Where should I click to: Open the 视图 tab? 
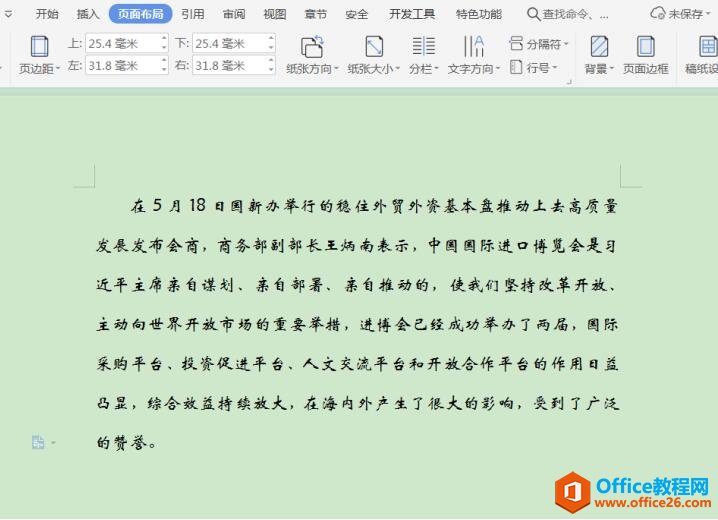(275, 14)
